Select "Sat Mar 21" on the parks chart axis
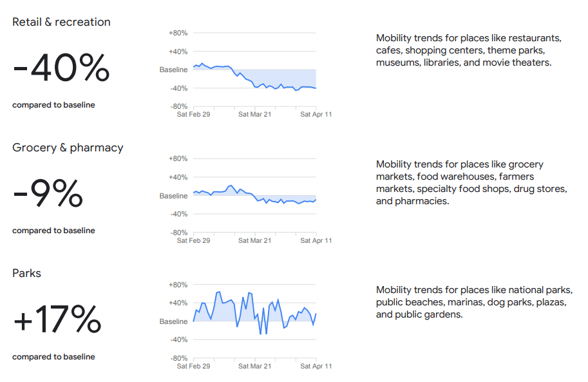Image resolution: width=588 pixels, height=382 pixels. click(x=254, y=366)
